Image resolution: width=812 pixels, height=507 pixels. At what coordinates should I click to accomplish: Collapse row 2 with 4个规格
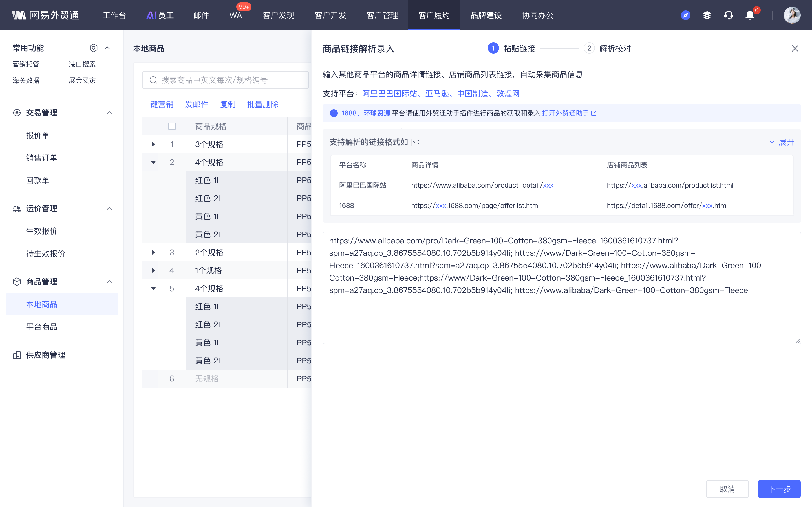tap(153, 162)
